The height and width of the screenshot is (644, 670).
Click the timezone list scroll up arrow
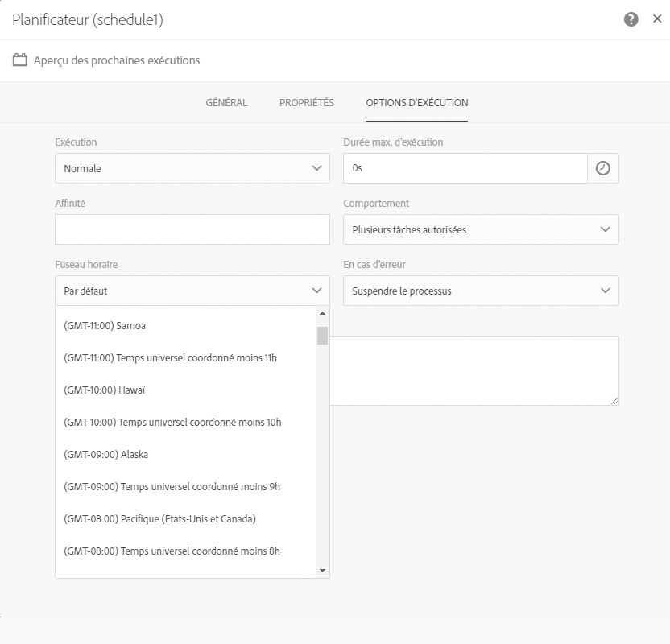coord(323,313)
